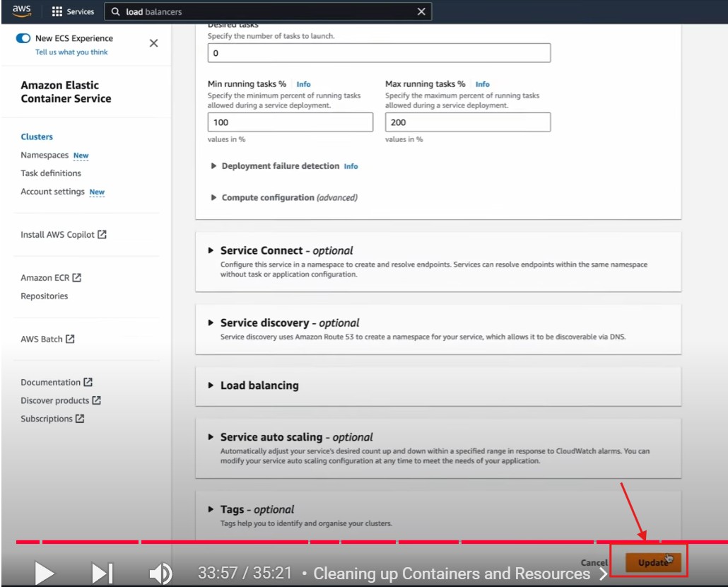The width and height of the screenshot is (728, 587).
Task: Expand the Load balancing section
Action: click(x=259, y=385)
